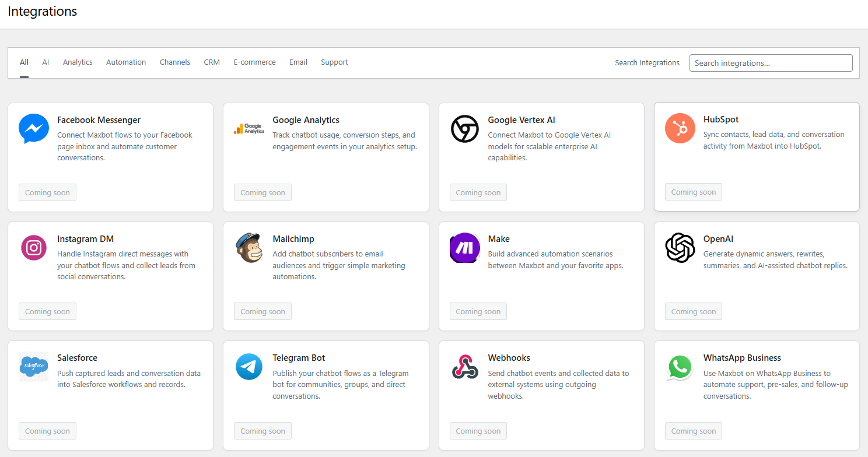Click the purple Make logo icon
The height and width of the screenshot is (457, 868).
465,248
